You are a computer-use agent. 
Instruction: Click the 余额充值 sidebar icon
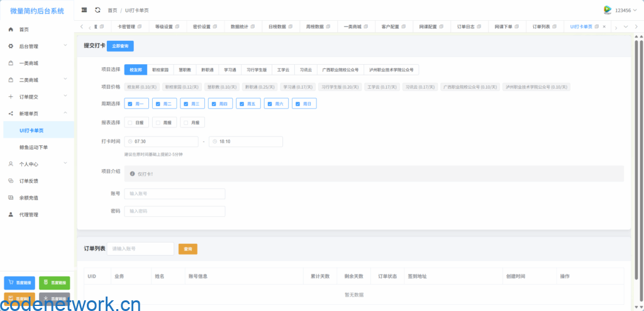coord(11,198)
